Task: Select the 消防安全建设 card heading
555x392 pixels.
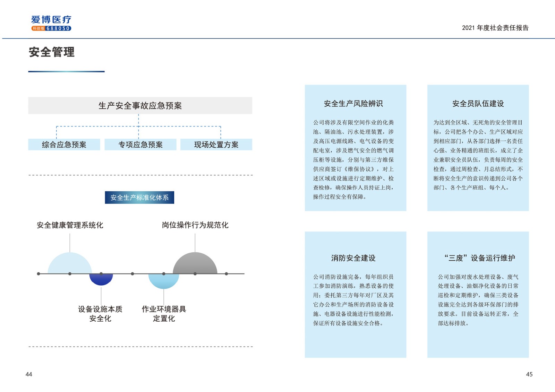Action: (353, 258)
